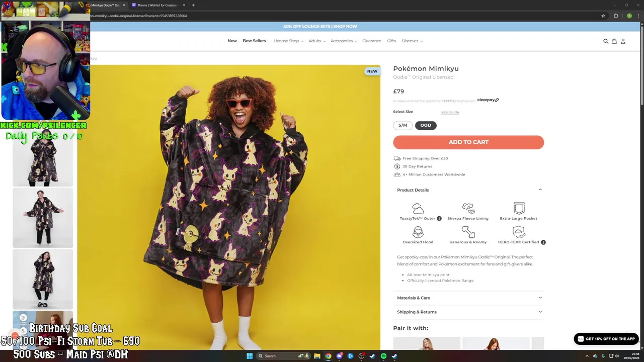Click the Clearpay logo link
Viewport: 644px width, 362px height.
488,100
